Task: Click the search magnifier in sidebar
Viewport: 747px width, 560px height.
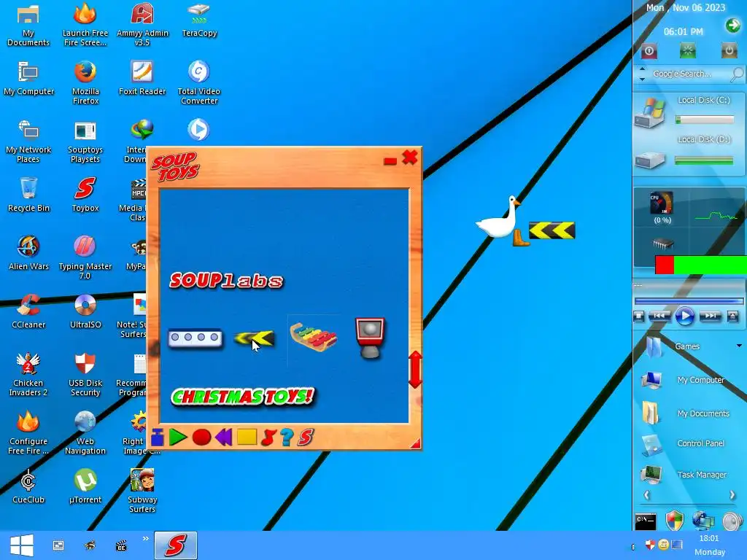Action: (737, 74)
